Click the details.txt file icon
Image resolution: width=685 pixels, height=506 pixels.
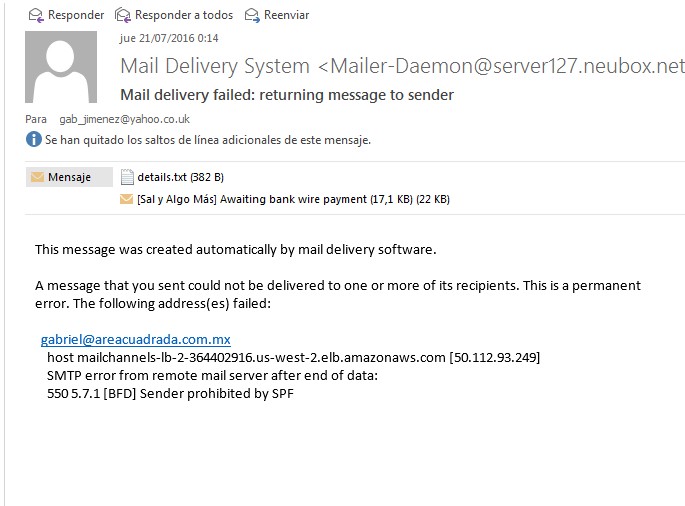tap(127, 177)
